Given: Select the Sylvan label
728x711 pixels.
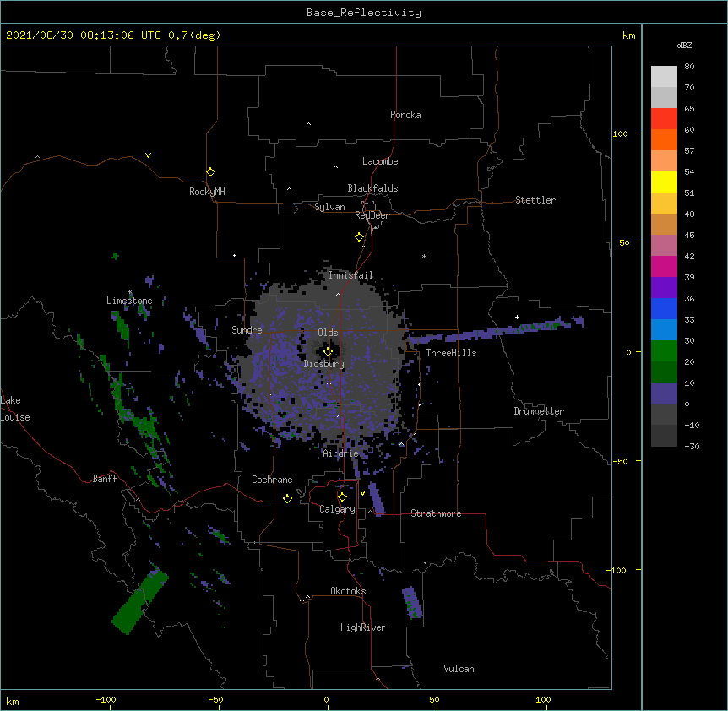Looking at the screenshot, I should coord(329,207).
